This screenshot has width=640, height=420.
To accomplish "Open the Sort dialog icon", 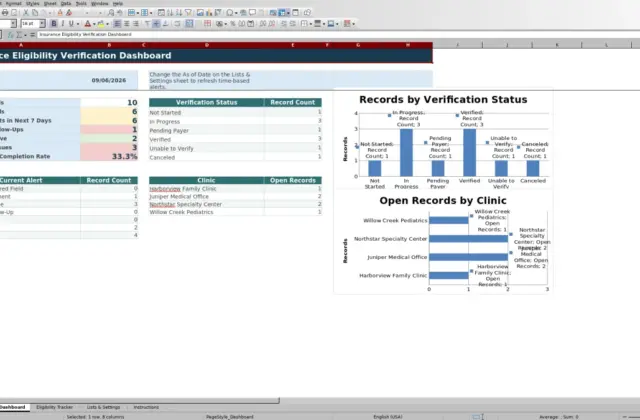I will pyautogui.click(x=161, y=13).
